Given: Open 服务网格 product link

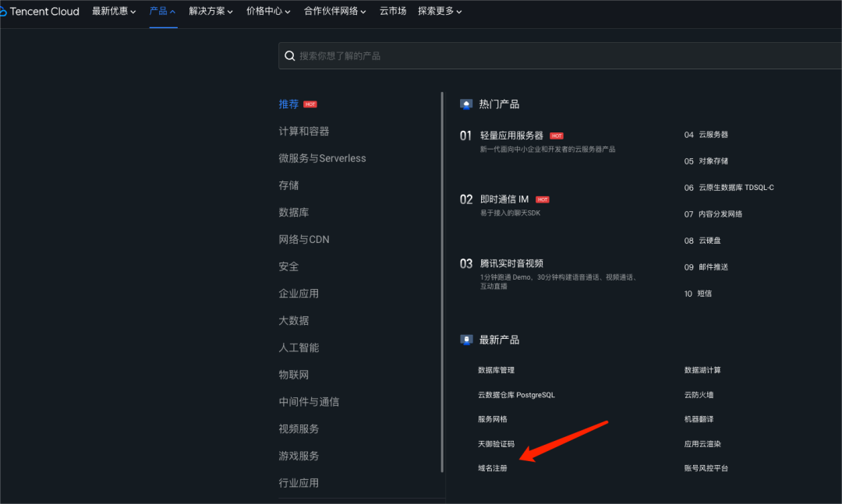Looking at the screenshot, I should 493,419.
